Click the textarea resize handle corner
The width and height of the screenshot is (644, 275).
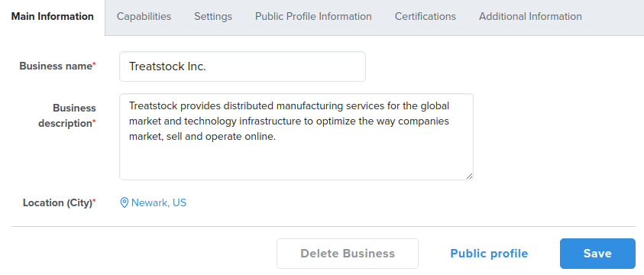[470, 176]
